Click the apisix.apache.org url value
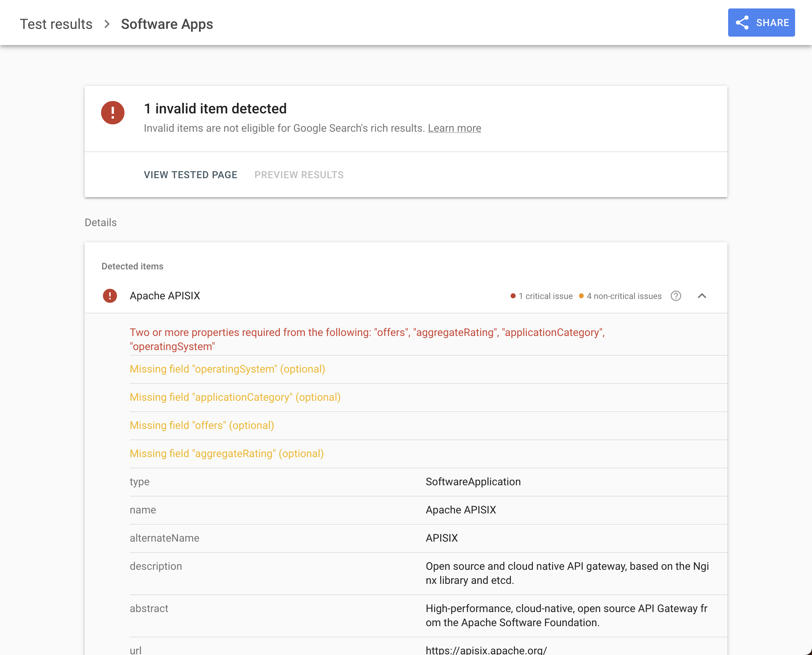Screen dimensions: 812x655 [x=486, y=650]
